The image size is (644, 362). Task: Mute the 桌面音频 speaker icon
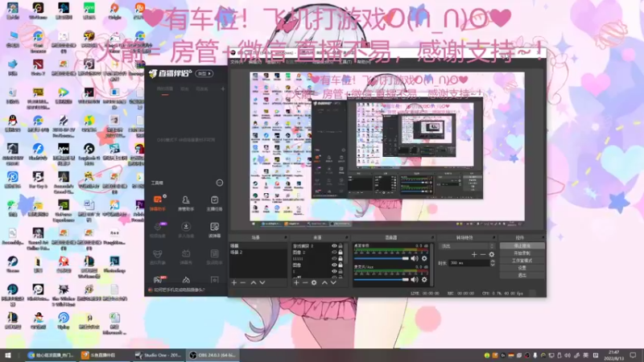(x=415, y=258)
